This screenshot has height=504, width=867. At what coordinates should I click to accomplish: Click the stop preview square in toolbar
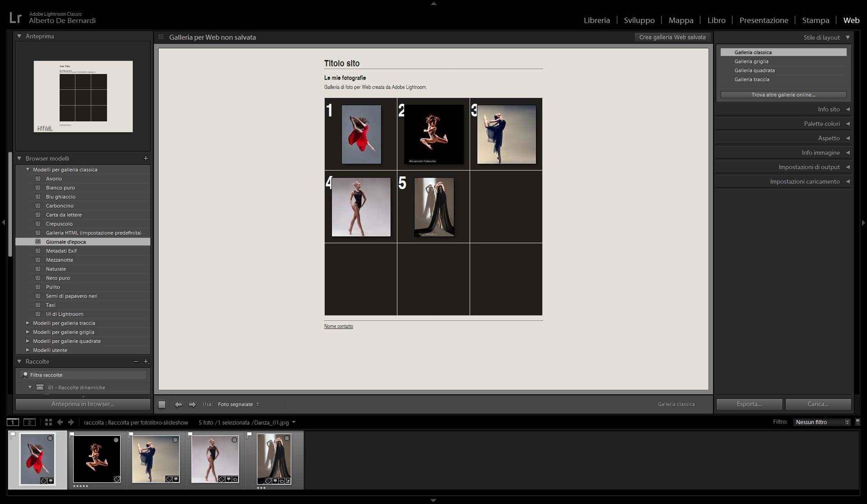click(x=162, y=404)
